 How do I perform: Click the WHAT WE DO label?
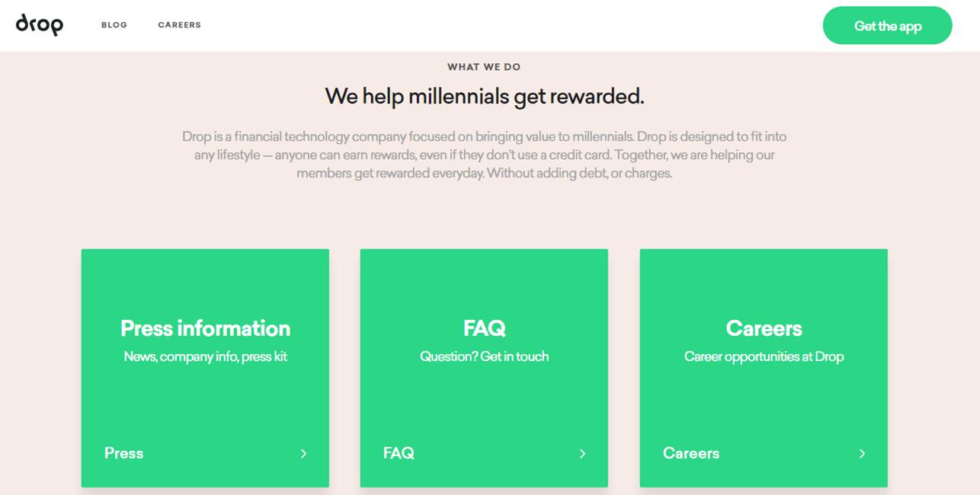[484, 66]
